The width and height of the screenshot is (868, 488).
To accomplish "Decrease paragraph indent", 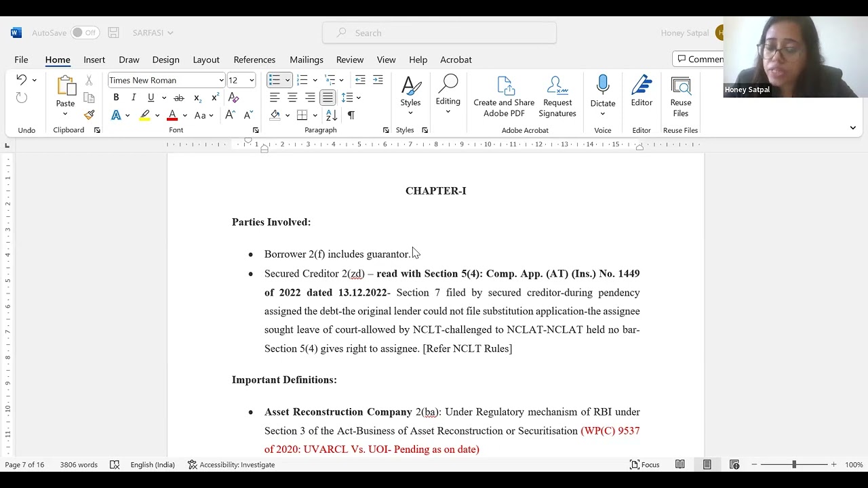I will click(360, 80).
